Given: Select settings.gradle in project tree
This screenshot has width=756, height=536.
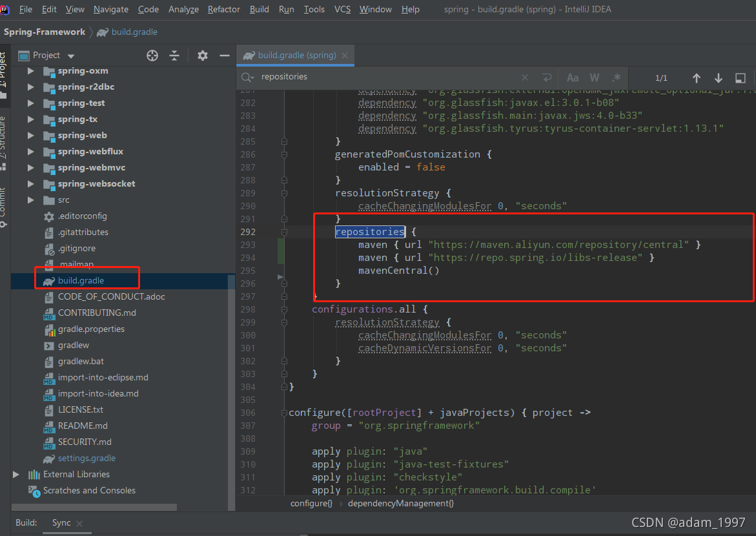Looking at the screenshot, I should click(87, 459).
